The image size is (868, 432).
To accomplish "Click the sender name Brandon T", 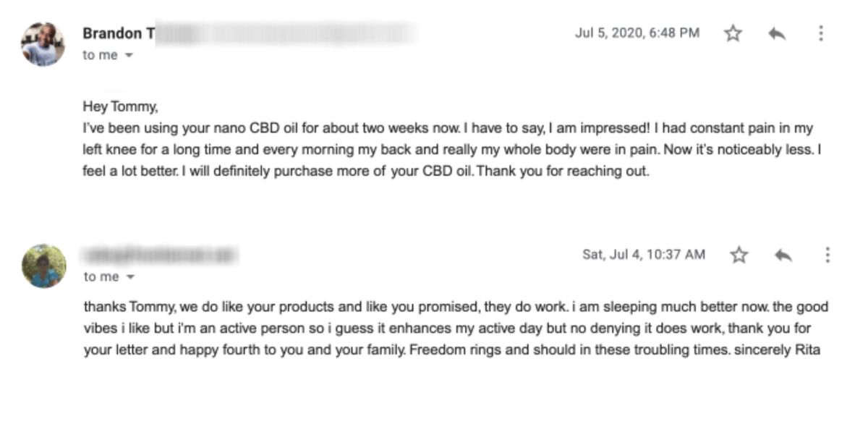I will tap(117, 33).
